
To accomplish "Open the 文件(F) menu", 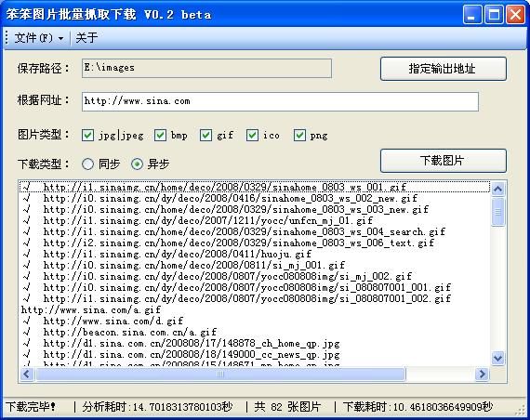I will pos(38,37).
